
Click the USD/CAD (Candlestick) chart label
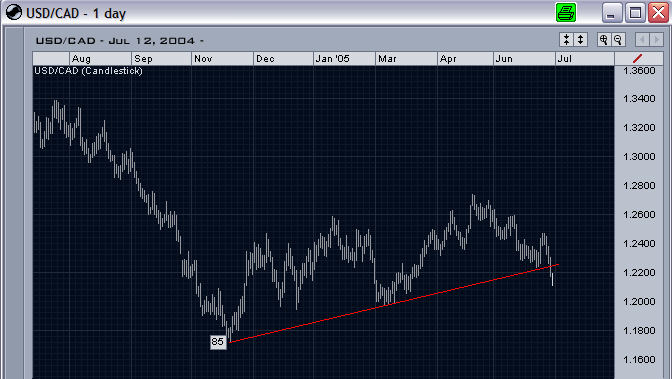[x=88, y=71]
